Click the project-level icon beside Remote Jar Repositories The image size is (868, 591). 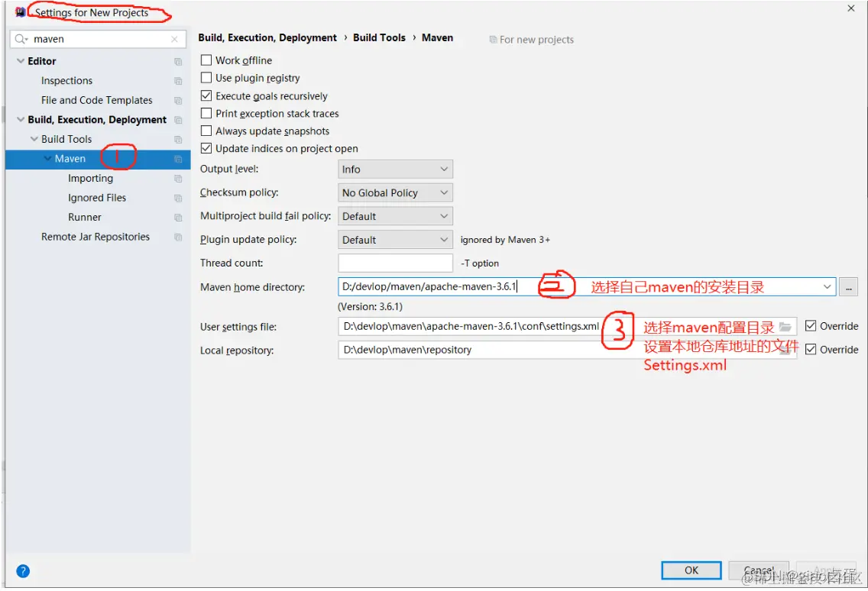coord(178,237)
